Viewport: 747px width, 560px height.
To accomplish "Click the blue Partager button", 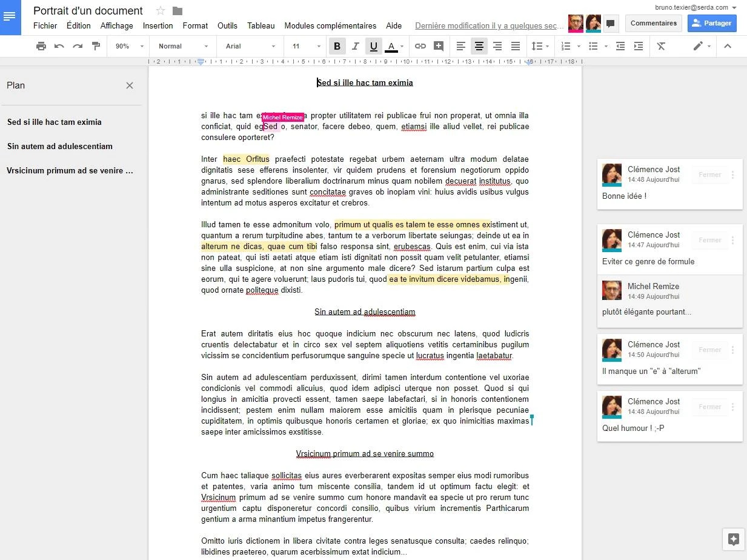I will pyautogui.click(x=712, y=23).
